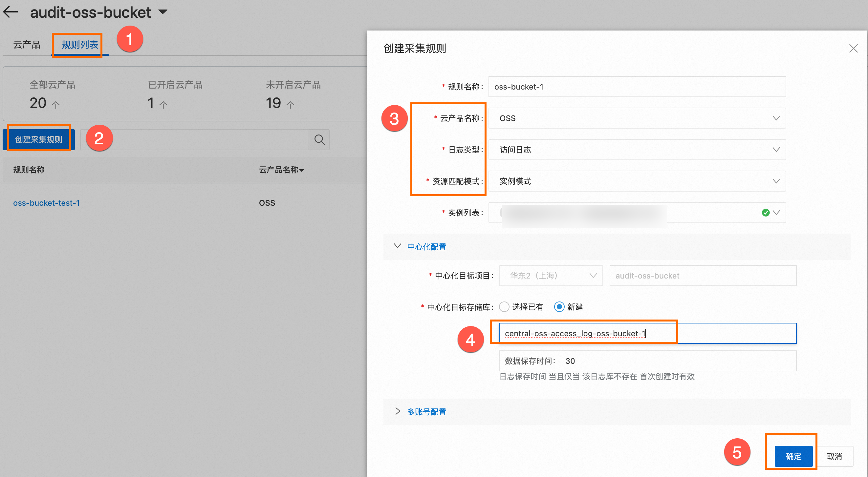Click the OSS cell in oss-bucket-test-1 row
Screen dimensions: 868x477
(x=267, y=203)
